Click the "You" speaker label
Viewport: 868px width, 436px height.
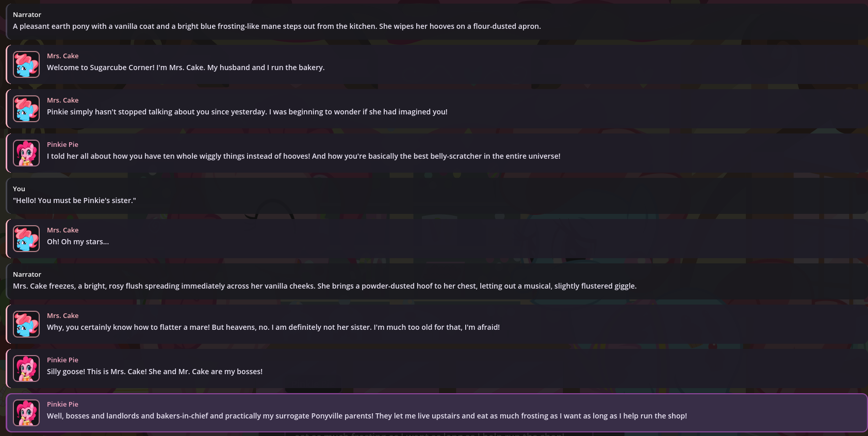coord(19,189)
